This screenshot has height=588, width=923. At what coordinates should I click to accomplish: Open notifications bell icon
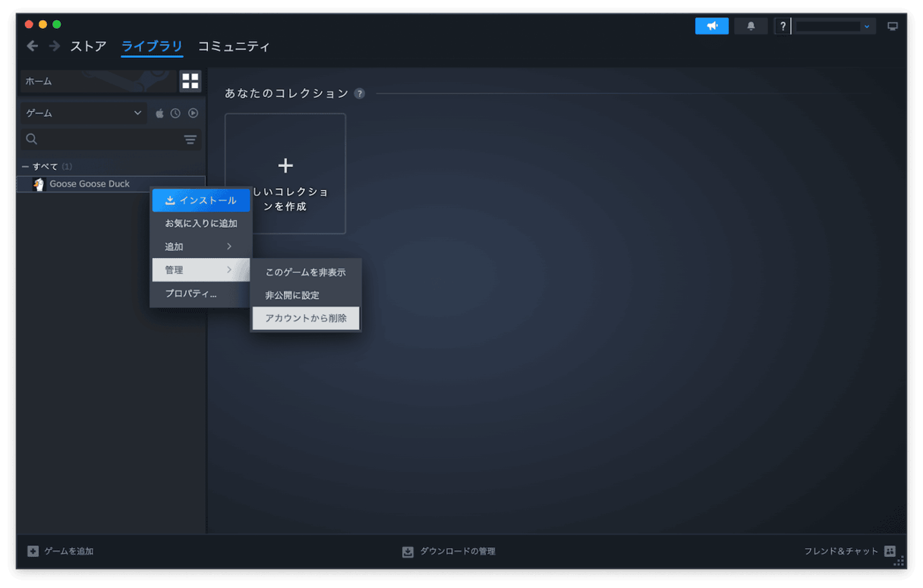click(751, 25)
